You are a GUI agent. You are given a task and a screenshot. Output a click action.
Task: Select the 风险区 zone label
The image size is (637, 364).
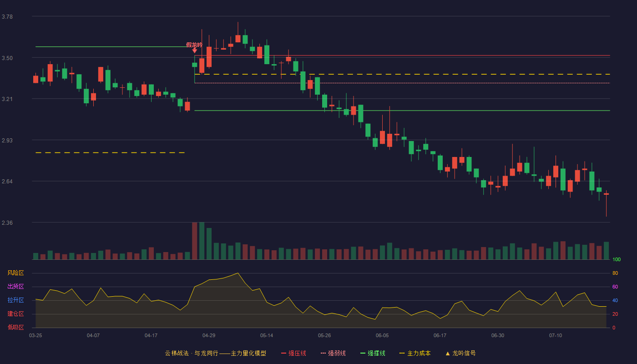tap(15, 273)
